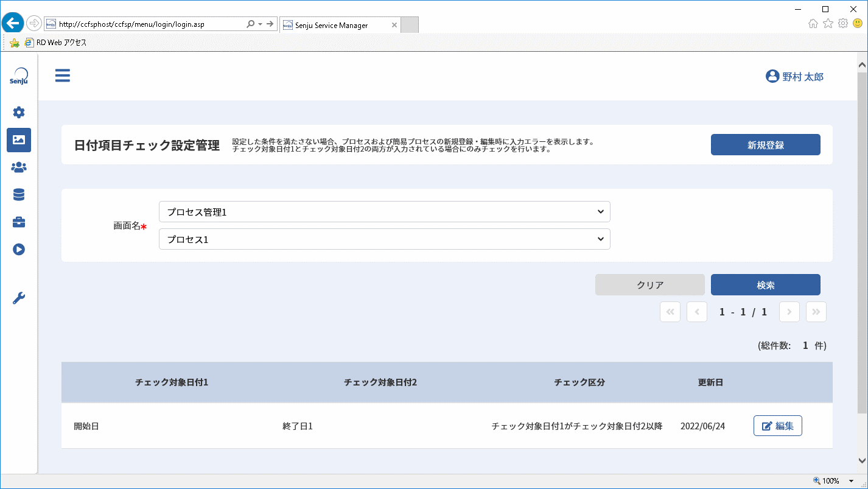Image resolution: width=868 pixels, height=489 pixels.
Task: Open the database sidebar icon
Action: (x=19, y=194)
